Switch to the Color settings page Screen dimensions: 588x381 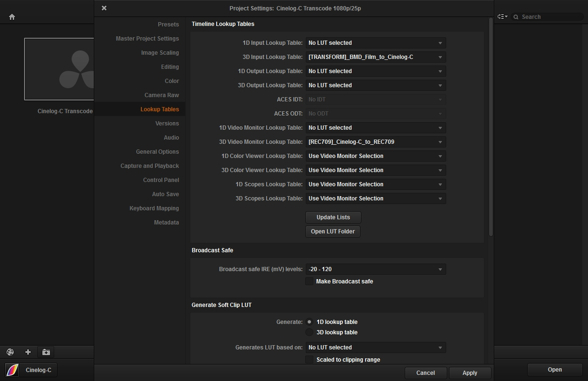172,81
